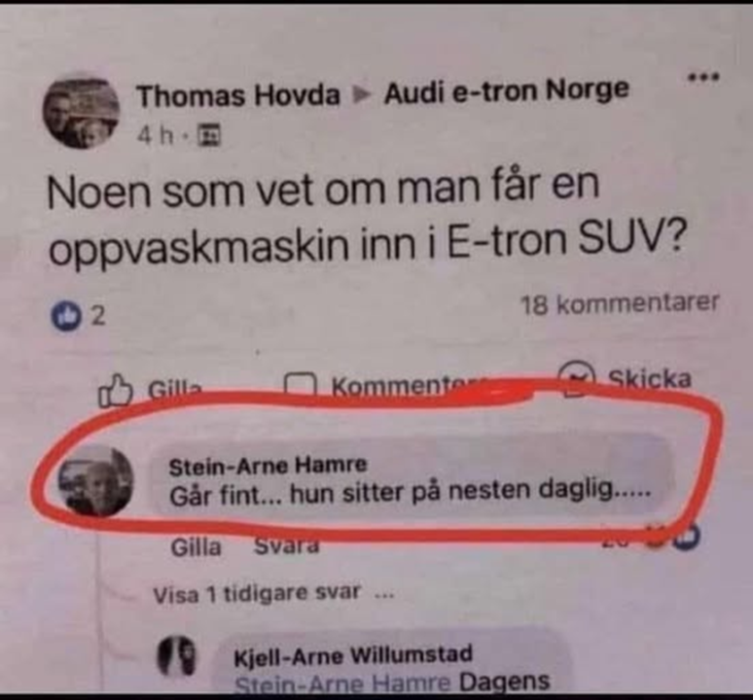Click the reaction icons on Stein-Arne's comment
753x700 pixels.
(672, 537)
